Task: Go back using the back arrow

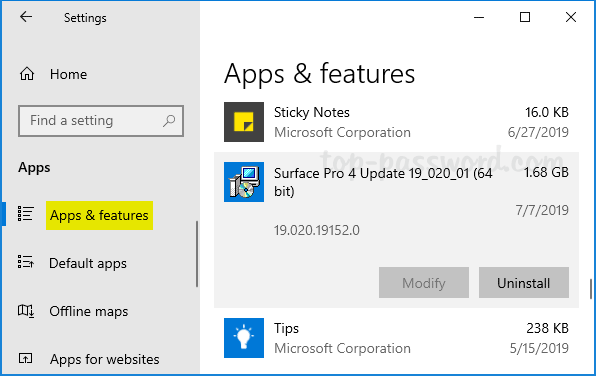Action: coord(26,17)
